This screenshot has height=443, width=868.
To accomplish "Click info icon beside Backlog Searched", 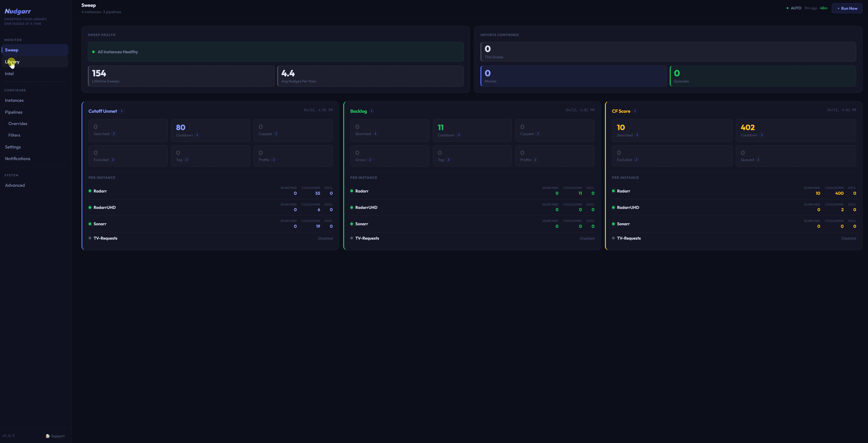I will (x=375, y=133).
